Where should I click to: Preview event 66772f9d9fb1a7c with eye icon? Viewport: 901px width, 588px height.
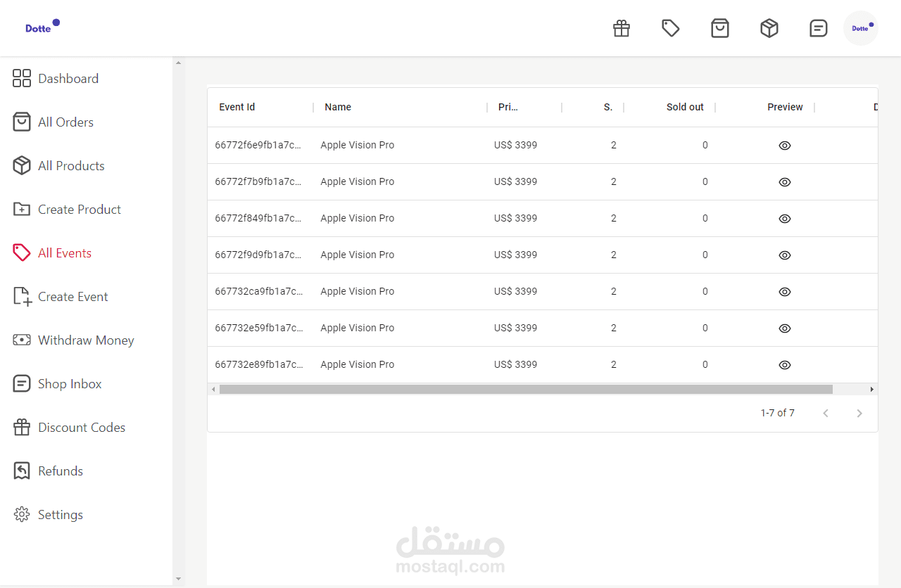tap(785, 255)
